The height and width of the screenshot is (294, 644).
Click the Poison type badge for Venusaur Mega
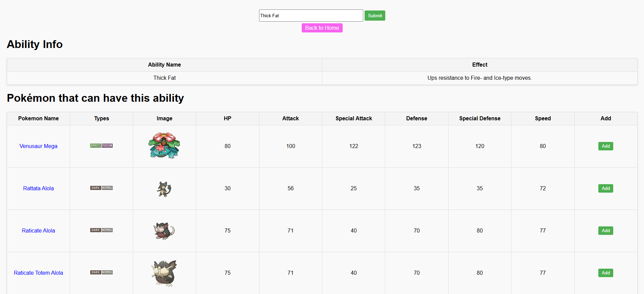[107, 146]
